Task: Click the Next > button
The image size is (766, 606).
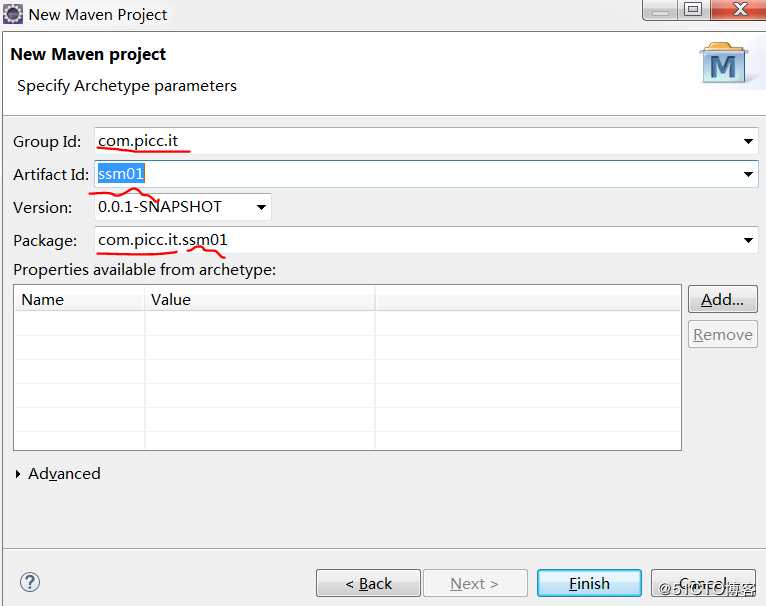Action: point(475,583)
